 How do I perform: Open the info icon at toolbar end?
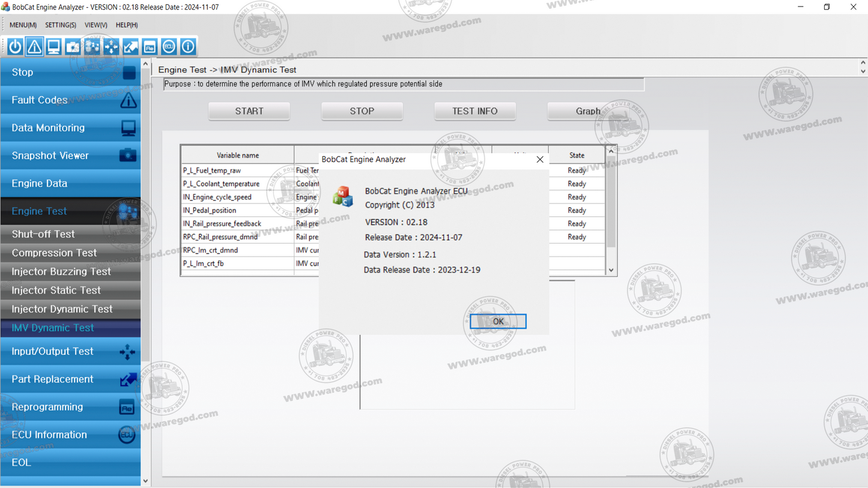pos(188,46)
